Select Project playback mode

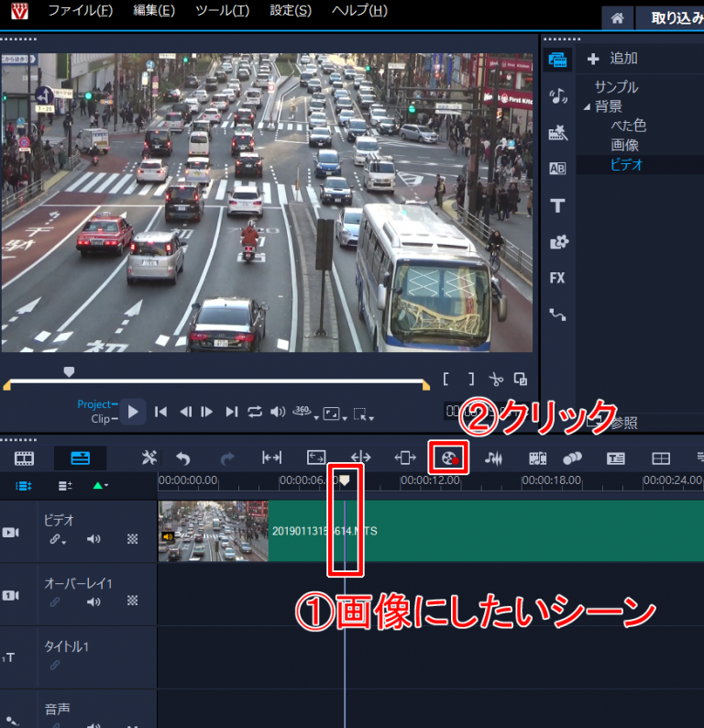(x=94, y=404)
